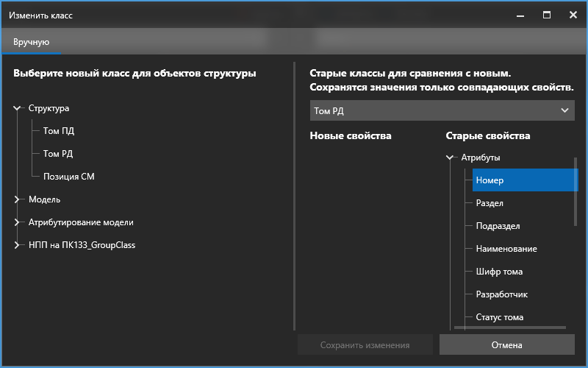
Task: Select the Шифр тома attribute
Action: (499, 272)
